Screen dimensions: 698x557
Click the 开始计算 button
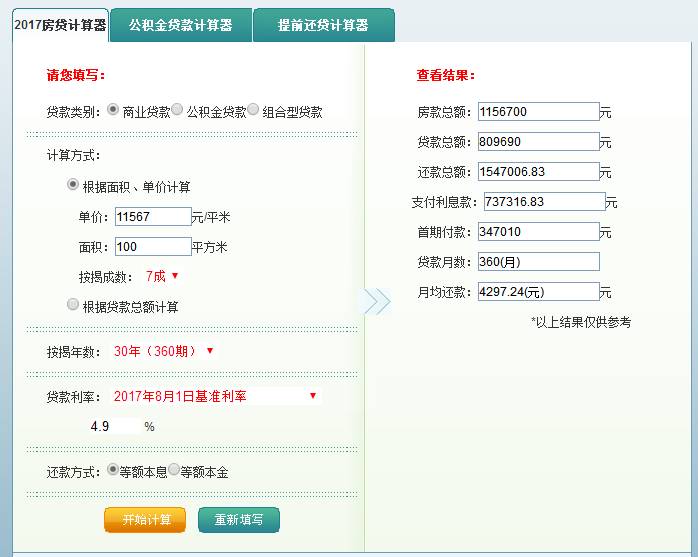[145, 520]
